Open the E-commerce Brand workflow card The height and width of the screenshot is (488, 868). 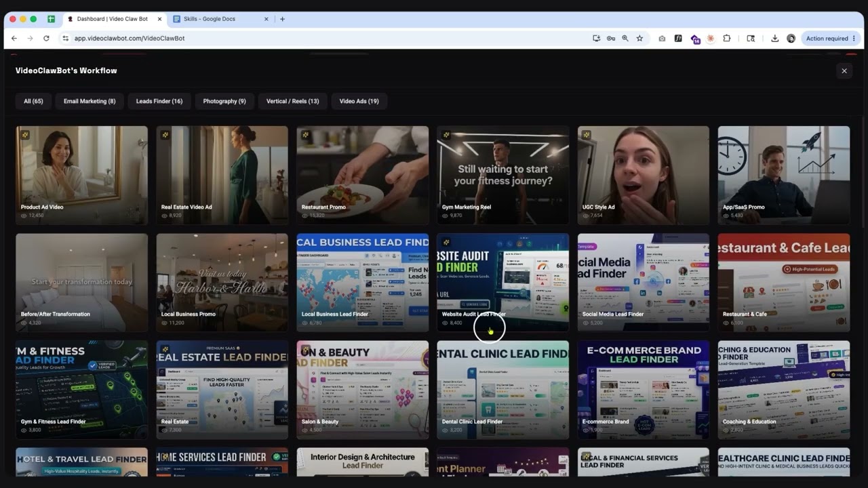(x=643, y=390)
